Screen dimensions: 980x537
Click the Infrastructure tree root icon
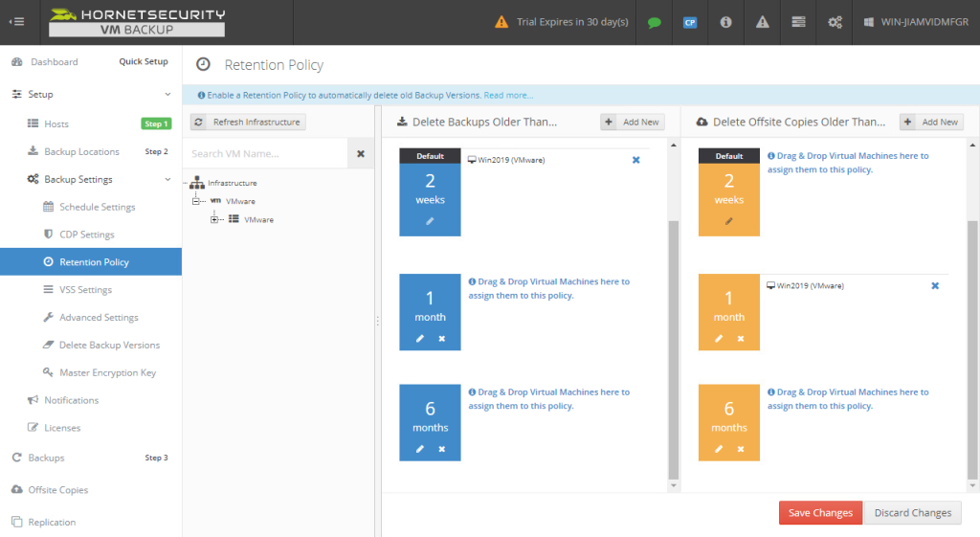[x=197, y=183]
